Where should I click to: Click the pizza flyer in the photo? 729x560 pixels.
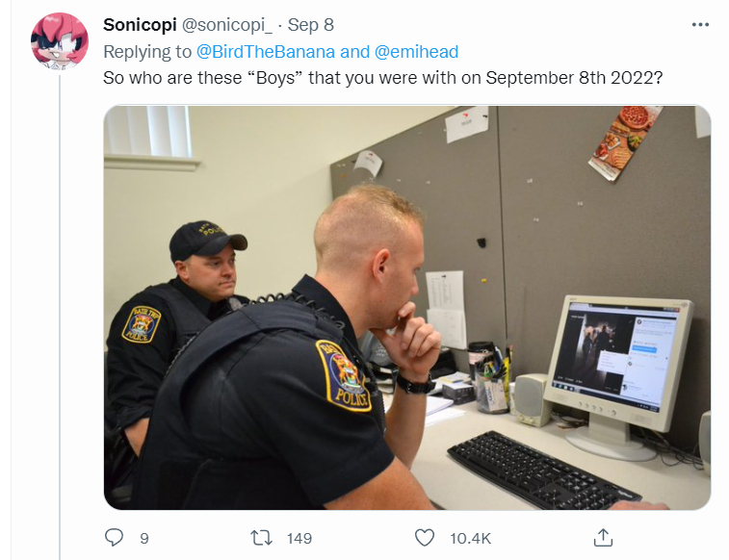point(624,142)
